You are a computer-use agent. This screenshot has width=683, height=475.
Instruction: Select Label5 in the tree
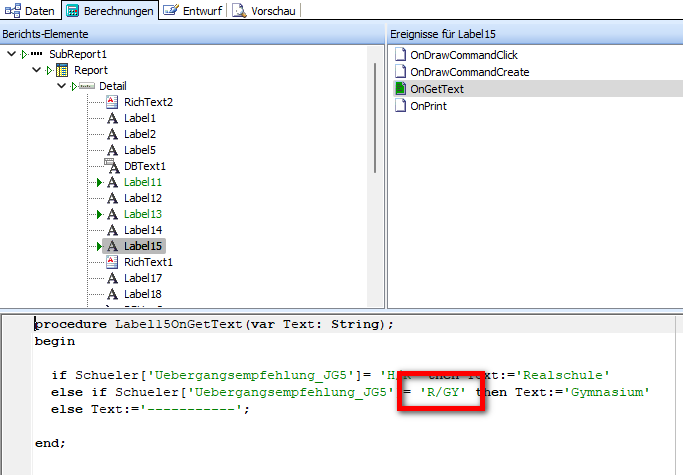point(140,150)
